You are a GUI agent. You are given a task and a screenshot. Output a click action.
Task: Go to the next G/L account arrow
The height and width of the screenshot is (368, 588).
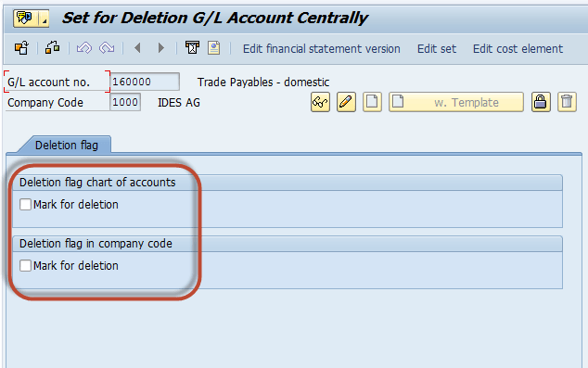161,48
